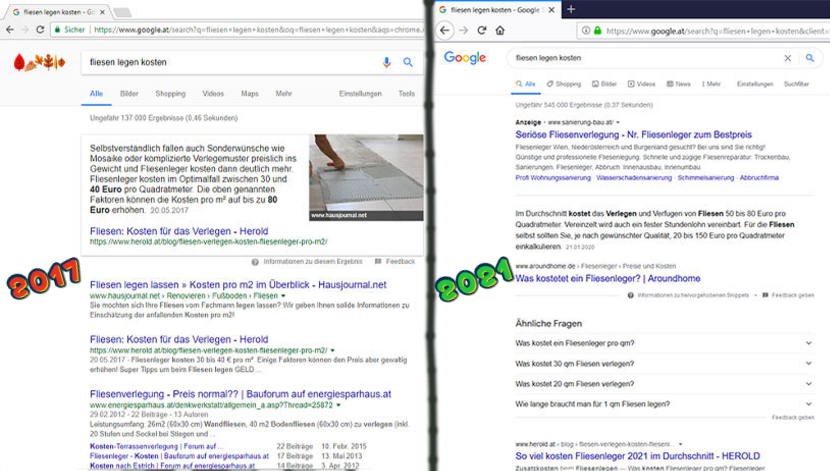Clear the 2021 search box with the X
This screenshot has width=830, height=471.
[788, 58]
